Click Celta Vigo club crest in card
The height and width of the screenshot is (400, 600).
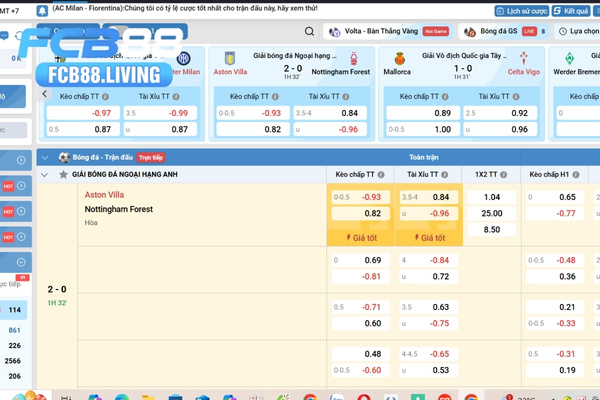tap(523, 59)
